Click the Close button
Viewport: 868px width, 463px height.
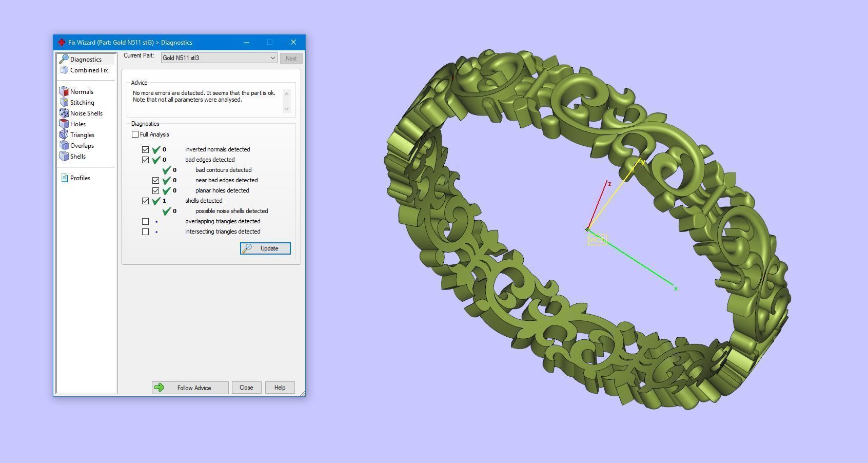click(x=246, y=388)
